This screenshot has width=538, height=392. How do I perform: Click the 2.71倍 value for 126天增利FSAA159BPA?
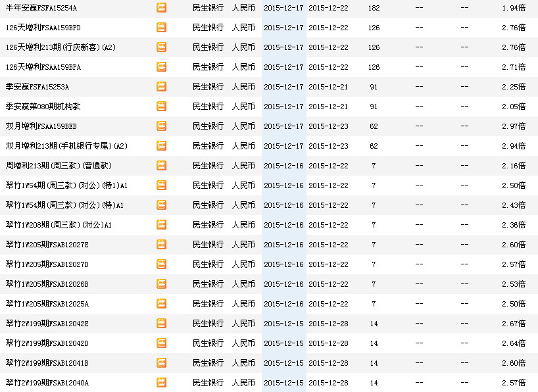(x=514, y=67)
